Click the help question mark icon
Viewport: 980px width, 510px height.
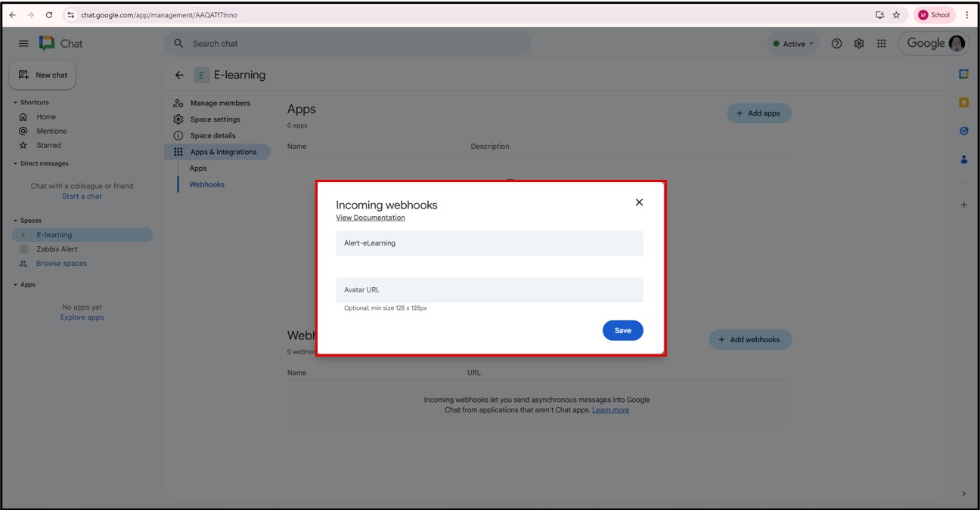click(836, 44)
